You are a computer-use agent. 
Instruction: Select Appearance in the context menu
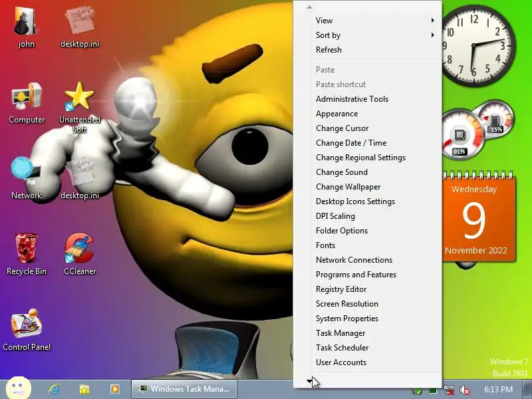(368, 113)
